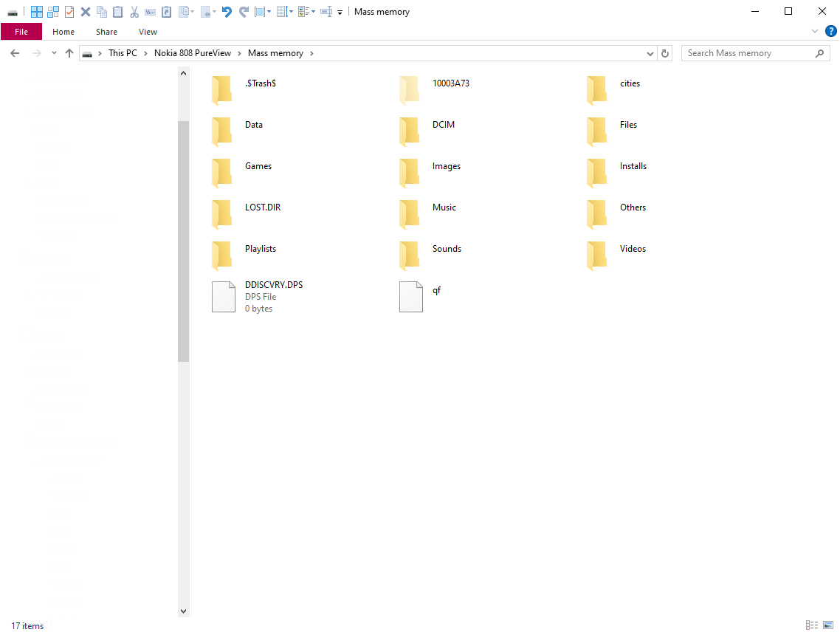Click the Select none icon in the quick access toolbar
Screen dimensions: 840x635
point(53,12)
